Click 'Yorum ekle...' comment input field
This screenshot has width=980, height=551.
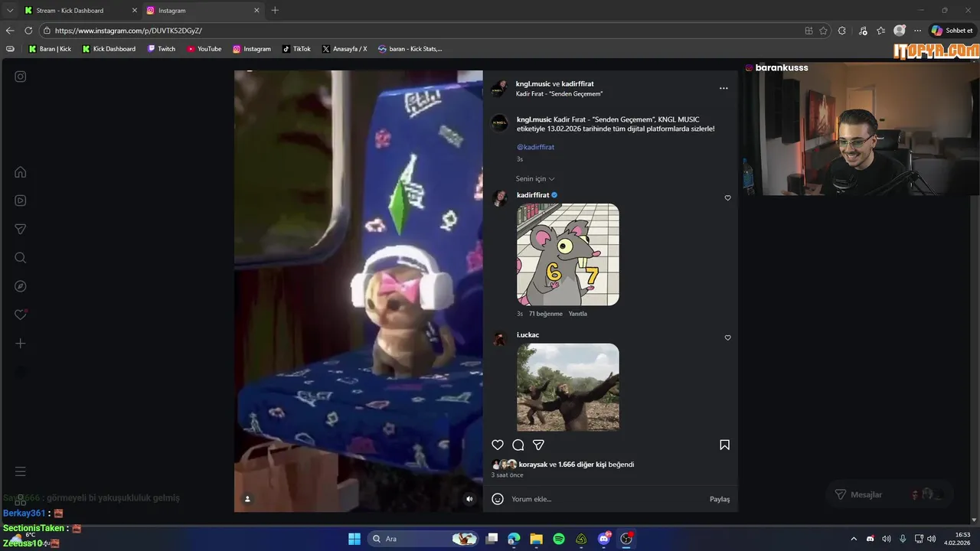tap(605, 499)
